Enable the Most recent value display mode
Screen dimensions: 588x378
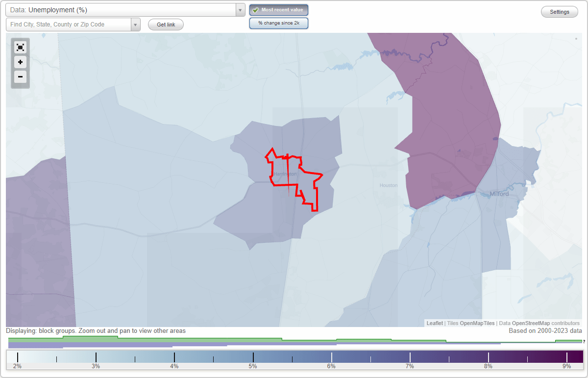pyautogui.click(x=278, y=10)
